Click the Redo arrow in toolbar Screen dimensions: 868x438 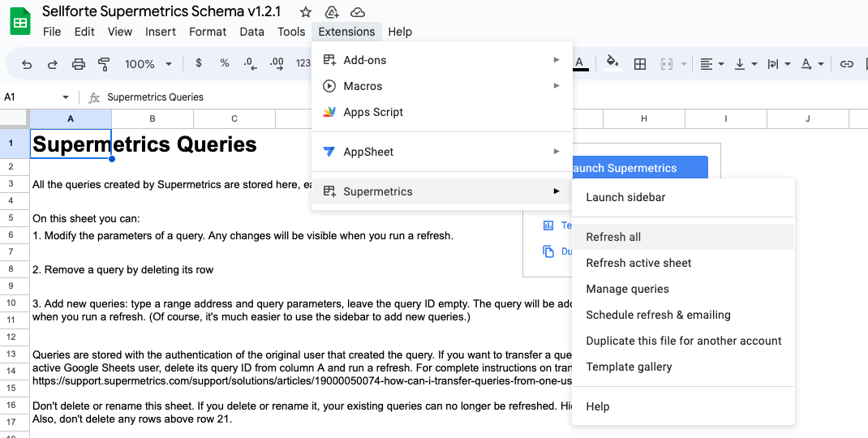coord(53,64)
